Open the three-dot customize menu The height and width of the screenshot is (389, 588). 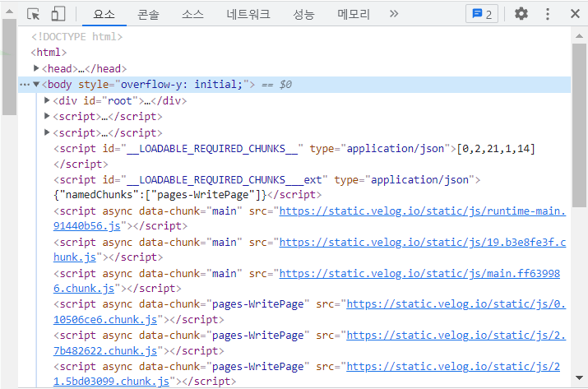tap(548, 14)
